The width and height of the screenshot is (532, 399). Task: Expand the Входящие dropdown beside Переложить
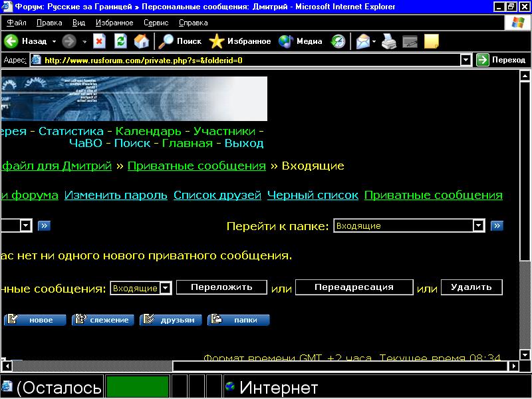point(166,288)
